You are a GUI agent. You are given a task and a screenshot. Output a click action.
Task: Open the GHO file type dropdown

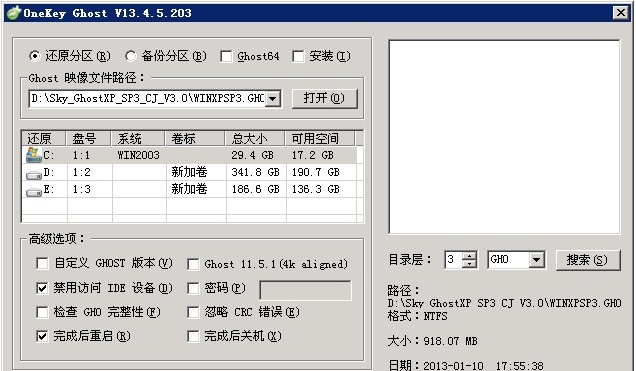click(537, 260)
